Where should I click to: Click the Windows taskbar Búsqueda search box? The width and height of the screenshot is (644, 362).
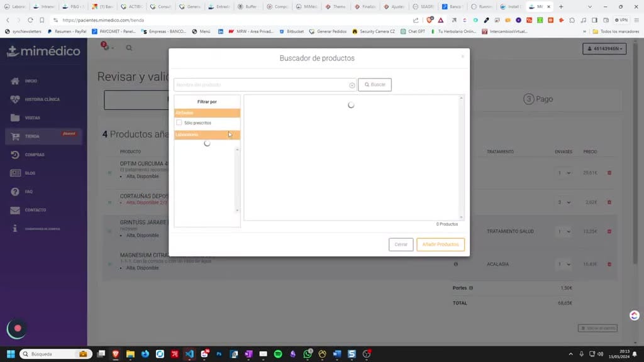click(55, 354)
